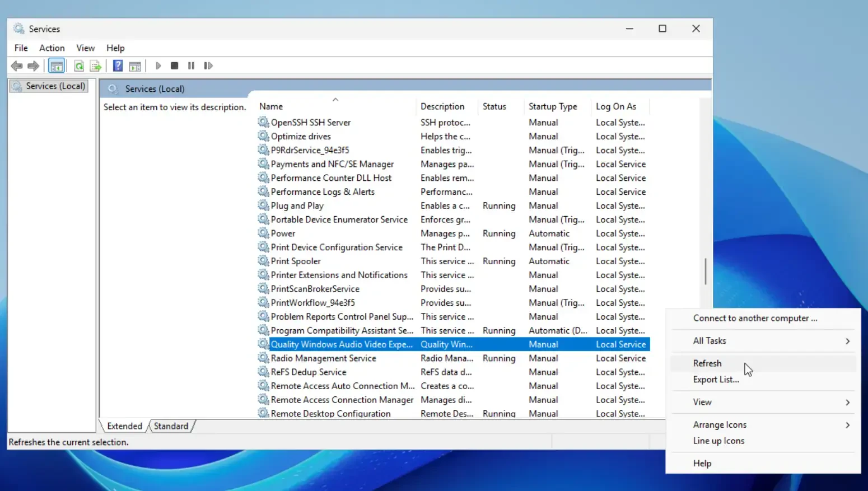Switch to the Standard tab
The height and width of the screenshot is (491, 868).
[171, 426]
